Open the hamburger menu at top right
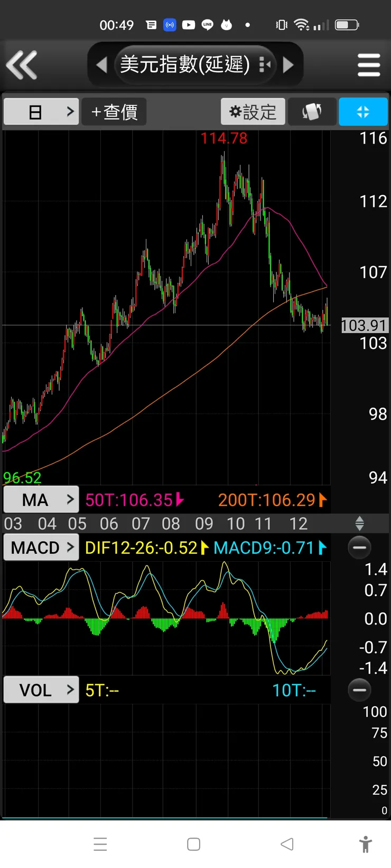Image resolution: width=391 pixels, height=868 pixels. click(369, 65)
